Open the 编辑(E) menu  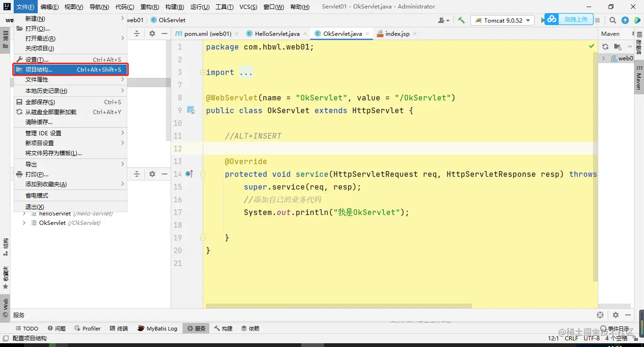pos(50,7)
